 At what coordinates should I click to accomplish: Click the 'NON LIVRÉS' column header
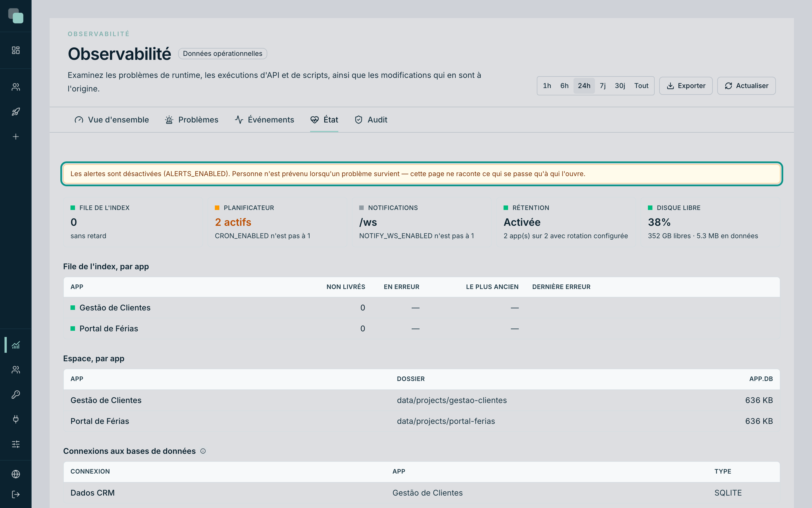[x=346, y=287]
